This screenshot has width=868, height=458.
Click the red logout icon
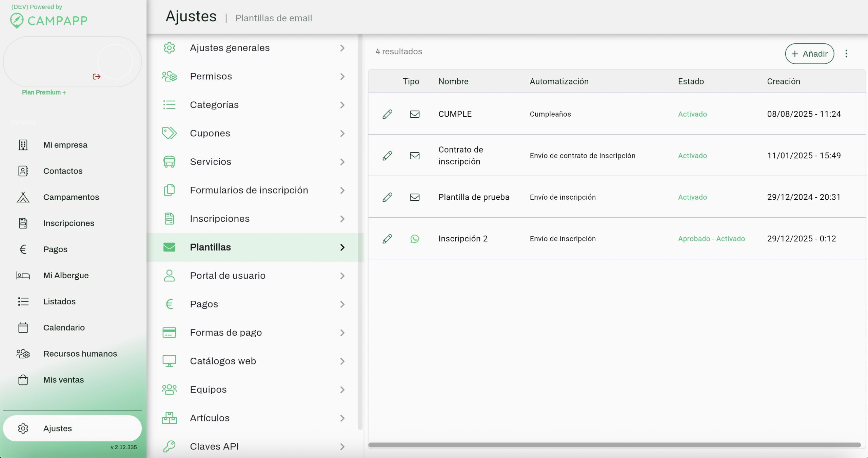(x=96, y=77)
